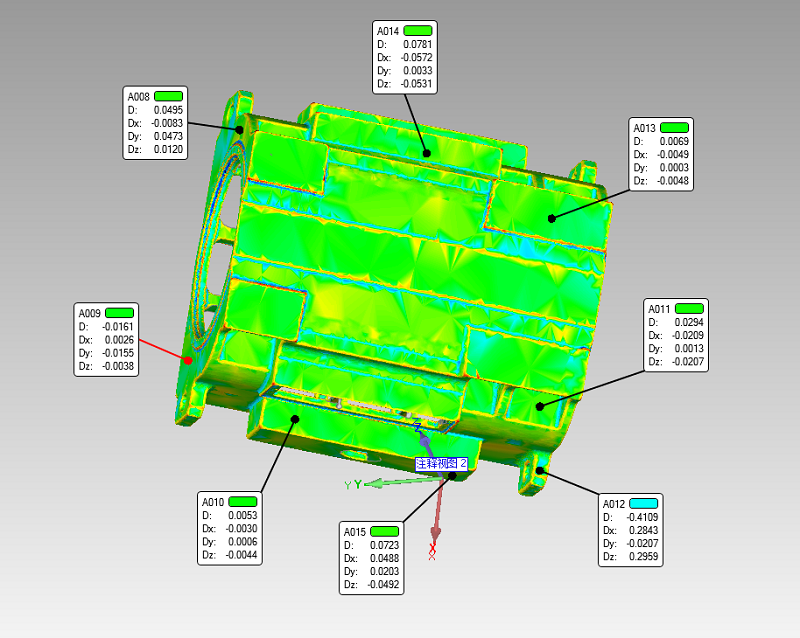Select the Dz value in A011 callout

pyautogui.click(x=690, y=361)
